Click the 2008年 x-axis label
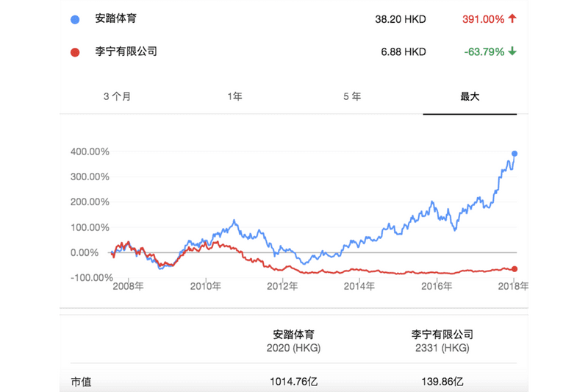This screenshot has height=392, width=588. click(x=128, y=287)
